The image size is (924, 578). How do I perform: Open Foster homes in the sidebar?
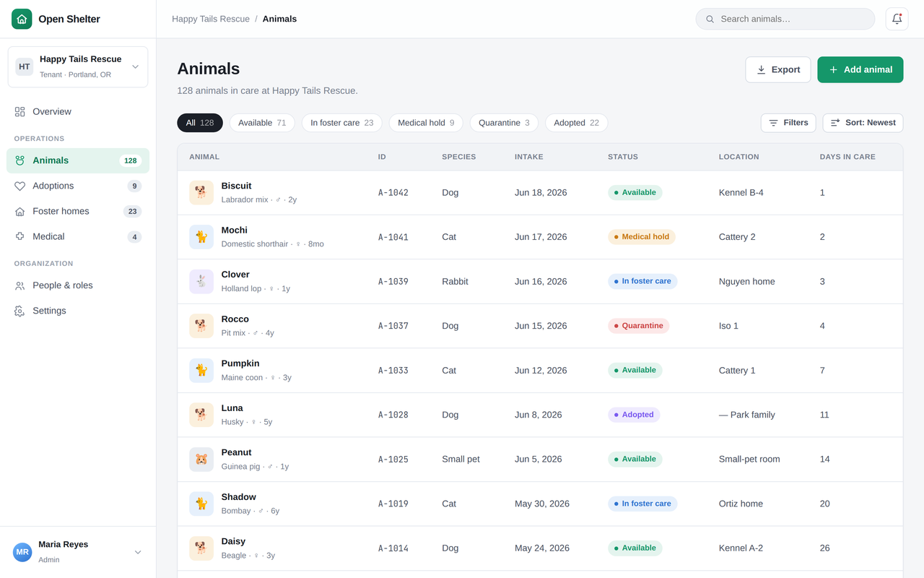pyautogui.click(x=78, y=211)
